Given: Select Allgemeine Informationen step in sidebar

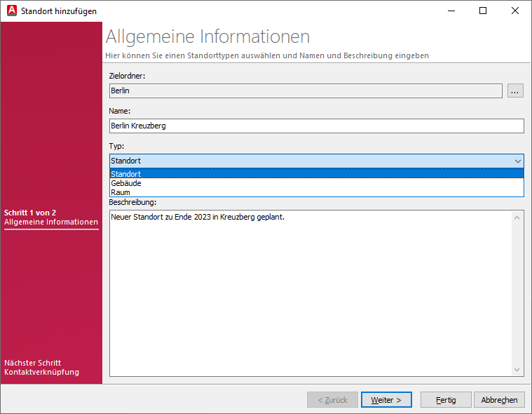Looking at the screenshot, I should (51, 222).
